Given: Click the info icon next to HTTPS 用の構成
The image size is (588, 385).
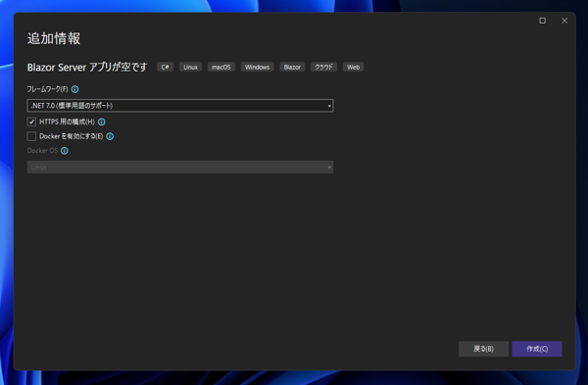Looking at the screenshot, I should pos(102,121).
